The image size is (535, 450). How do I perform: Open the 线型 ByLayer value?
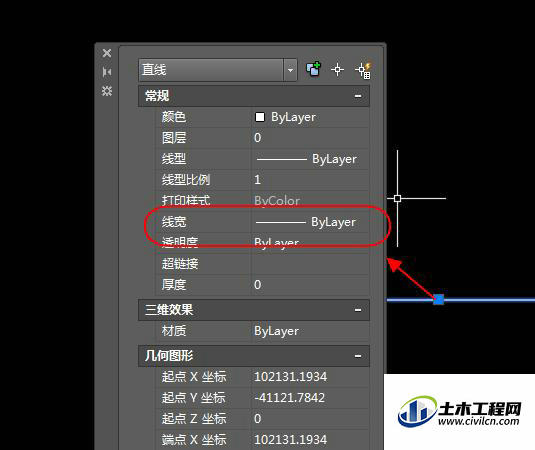point(310,159)
